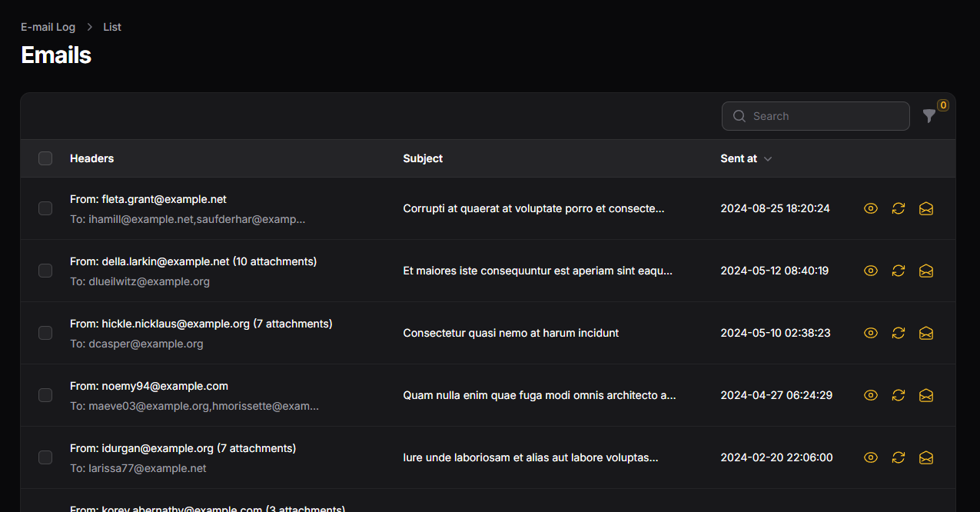
Task: Resend the della.larkin@example.net email
Action: (x=899, y=271)
